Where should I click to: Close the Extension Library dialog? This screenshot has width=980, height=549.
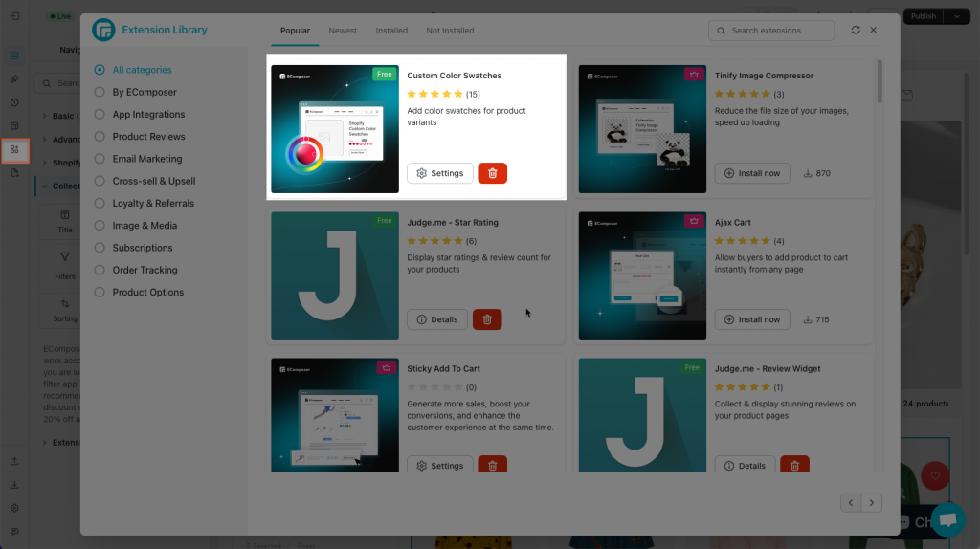point(873,30)
